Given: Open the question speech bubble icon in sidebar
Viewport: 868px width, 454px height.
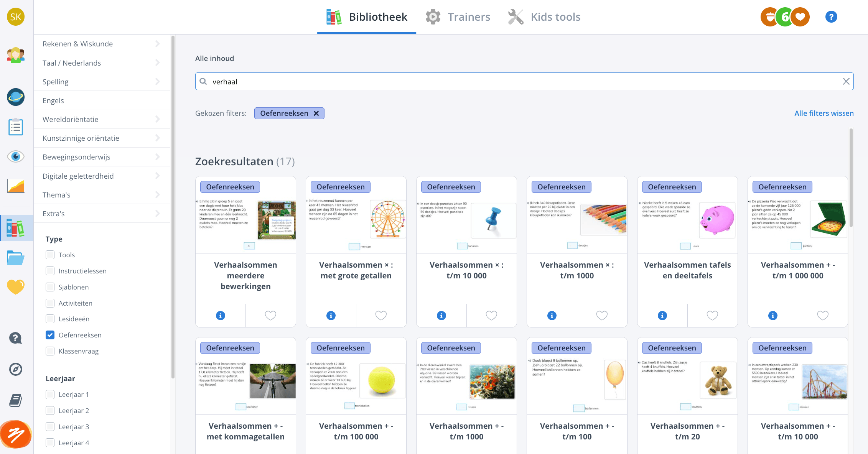Looking at the screenshot, I should (16, 338).
